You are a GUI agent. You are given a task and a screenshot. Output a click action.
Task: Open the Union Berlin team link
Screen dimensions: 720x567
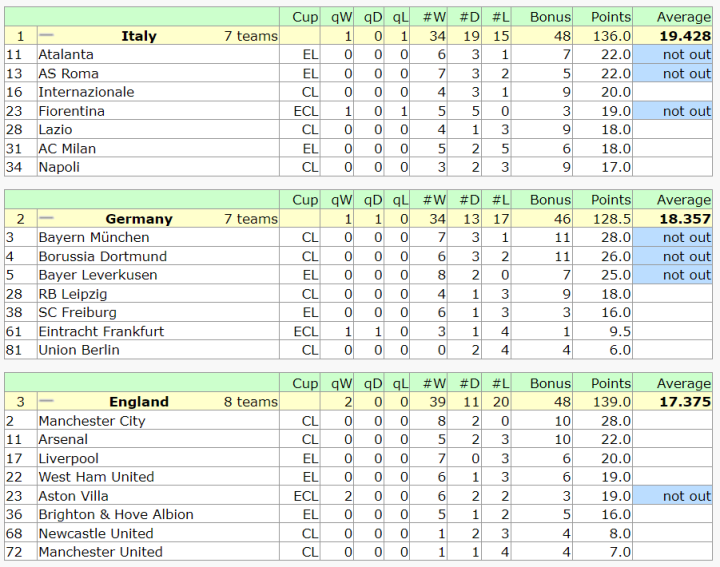coord(79,350)
